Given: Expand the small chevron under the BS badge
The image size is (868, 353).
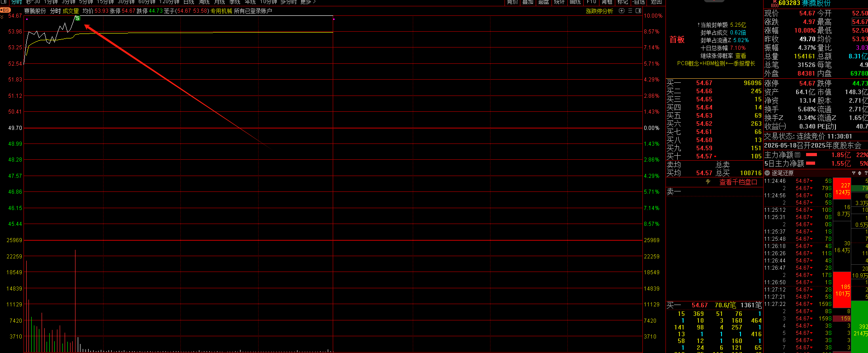Looking at the screenshot, I should coord(2,17).
